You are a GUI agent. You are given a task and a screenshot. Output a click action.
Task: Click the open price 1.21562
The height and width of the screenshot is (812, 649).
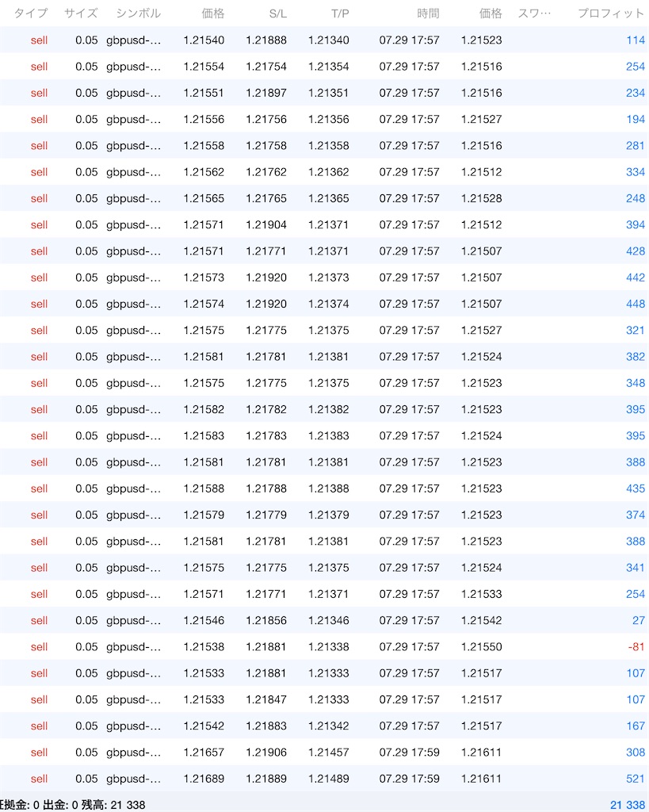coord(204,172)
